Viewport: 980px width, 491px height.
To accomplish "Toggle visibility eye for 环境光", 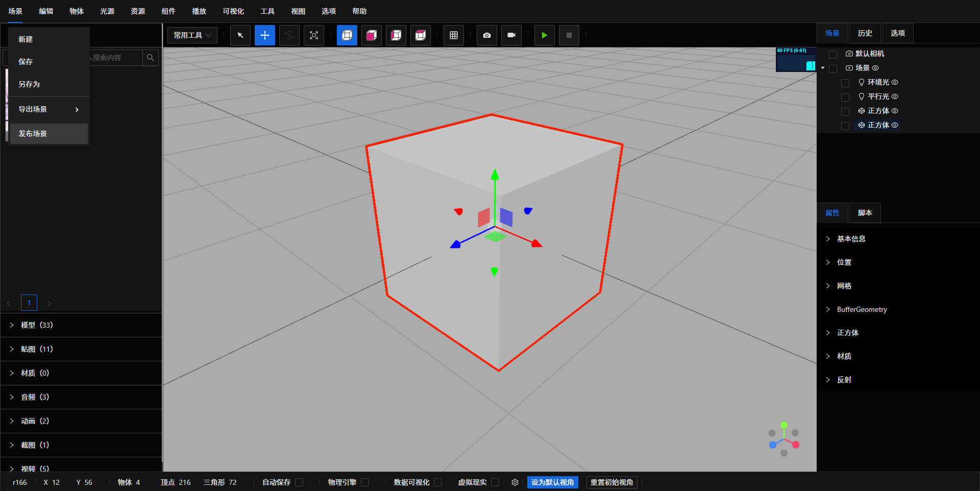I will [895, 82].
